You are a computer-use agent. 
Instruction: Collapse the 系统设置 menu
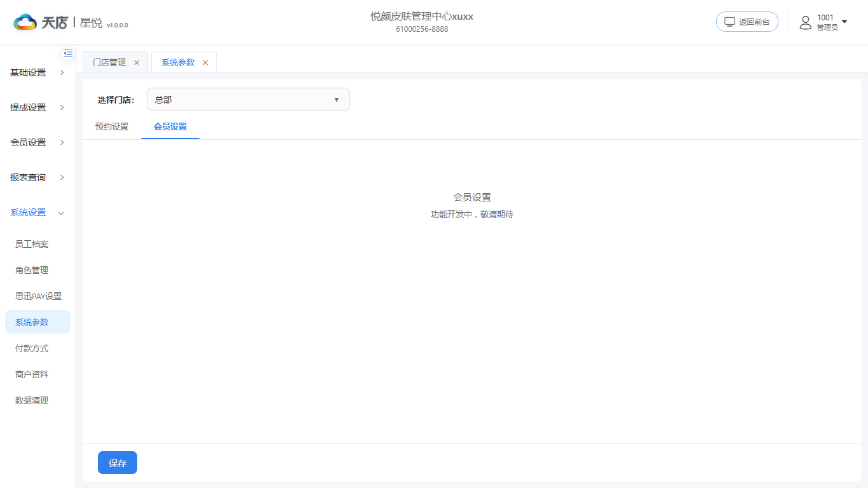(37, 212)
